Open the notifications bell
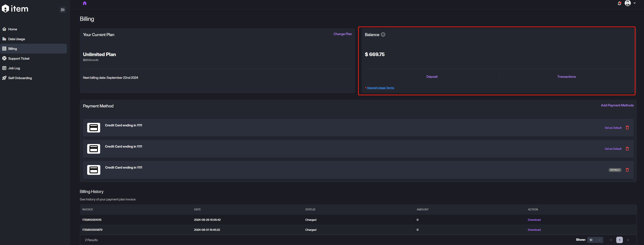 coord(619,3)
